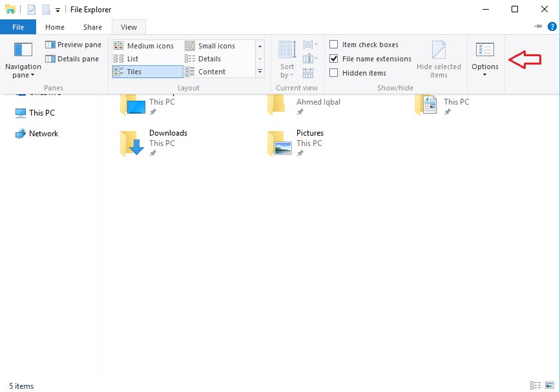
Task: Click the Help question mark icon
Action: tap(552, 26)
